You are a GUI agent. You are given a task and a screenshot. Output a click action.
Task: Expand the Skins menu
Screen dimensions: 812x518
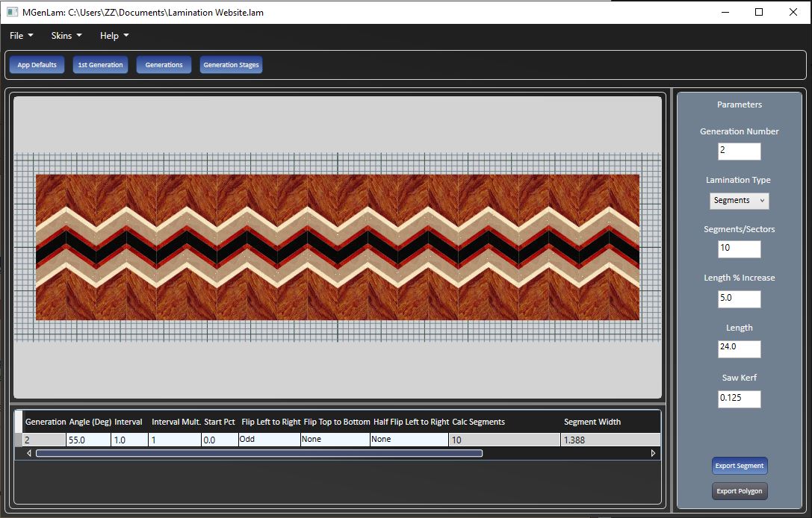coord(66,36)
